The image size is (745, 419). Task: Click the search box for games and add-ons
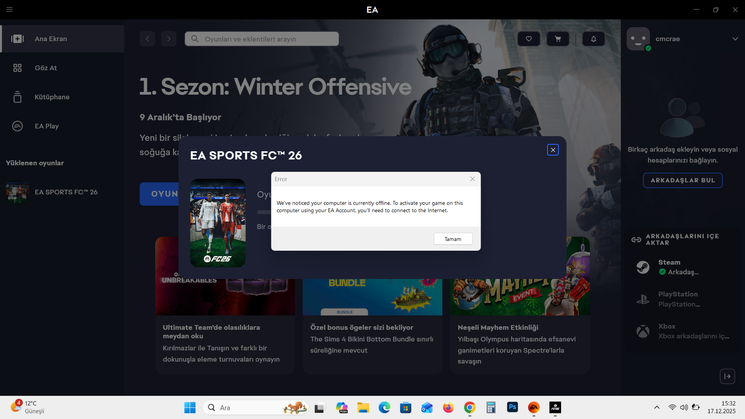coord(262,39)
